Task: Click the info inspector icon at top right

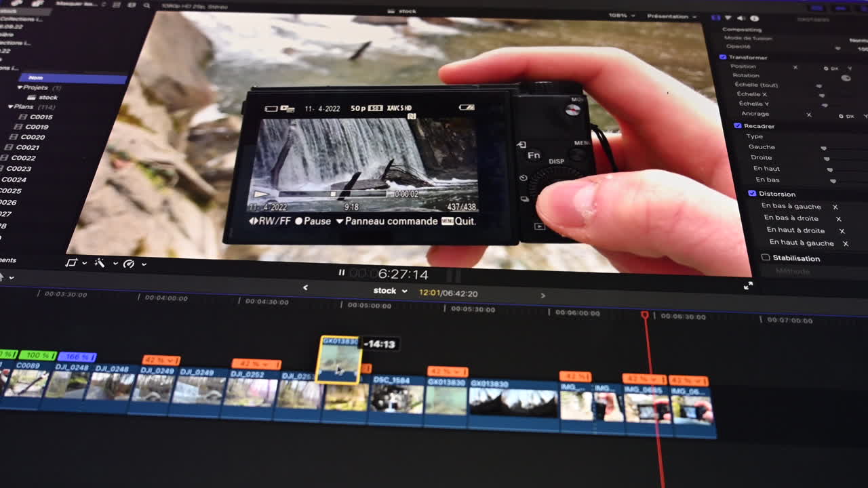Action: point(754,18)
